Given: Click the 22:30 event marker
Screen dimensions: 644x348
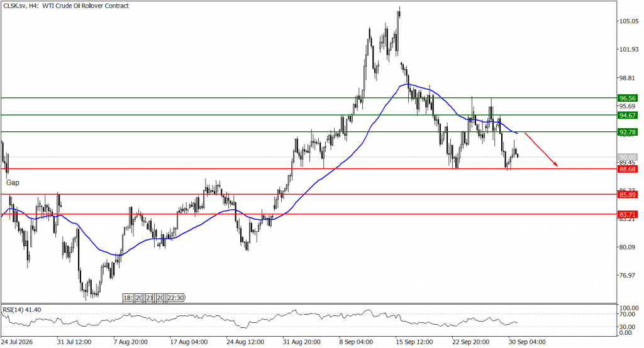Looking at the screenshot, I should click(x=176, y=298).
